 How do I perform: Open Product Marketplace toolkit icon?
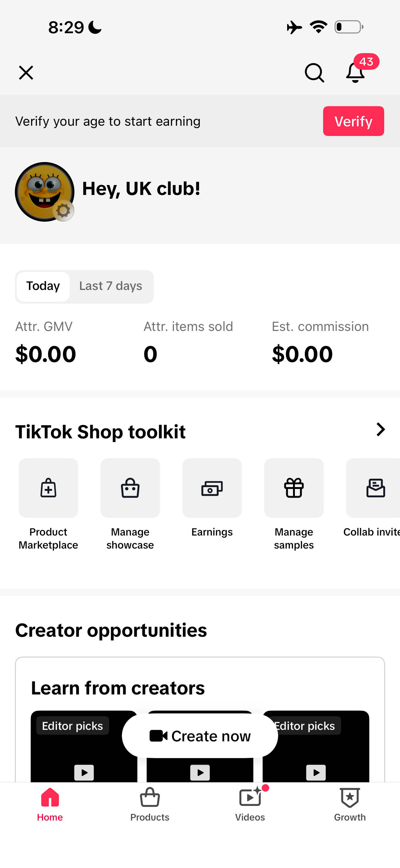48,488
